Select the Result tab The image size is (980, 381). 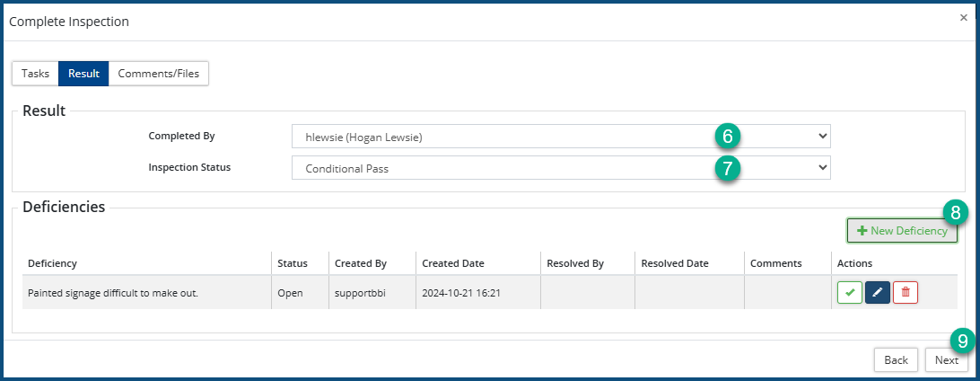coord(83,74)
